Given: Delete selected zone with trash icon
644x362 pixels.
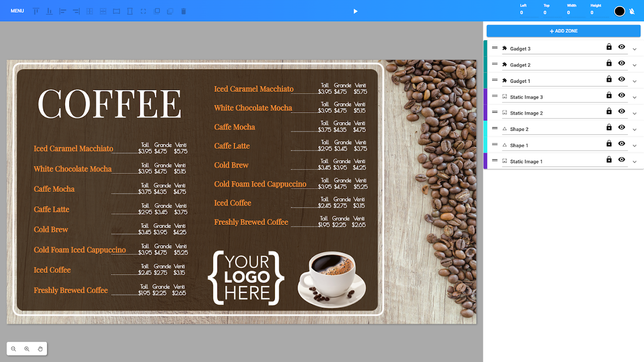Looking at the screenshot, I should coord(183,11).
